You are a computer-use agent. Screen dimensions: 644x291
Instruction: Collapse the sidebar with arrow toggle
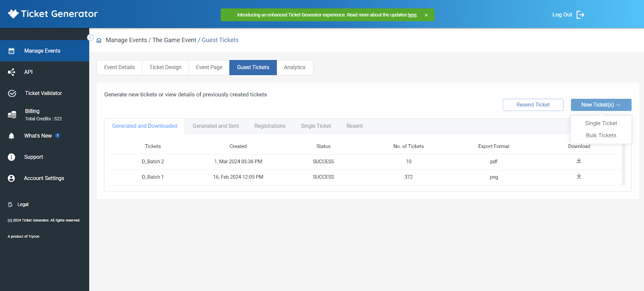coord(91,37)
